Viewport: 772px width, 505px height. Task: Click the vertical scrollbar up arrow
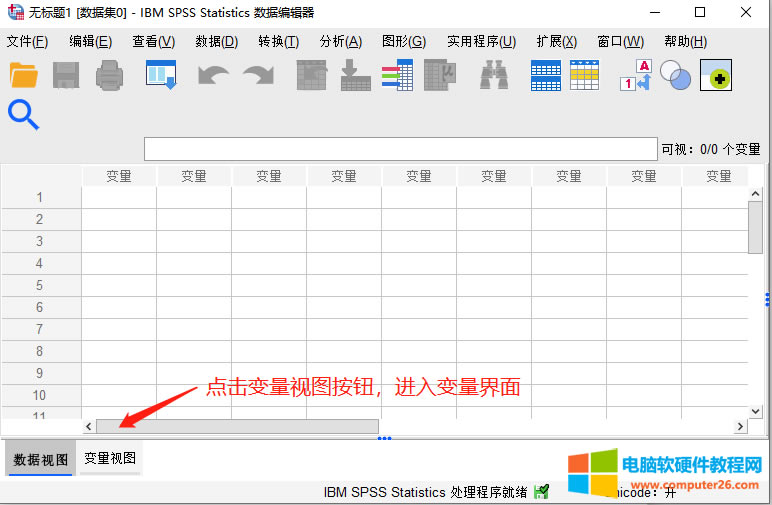755,194
